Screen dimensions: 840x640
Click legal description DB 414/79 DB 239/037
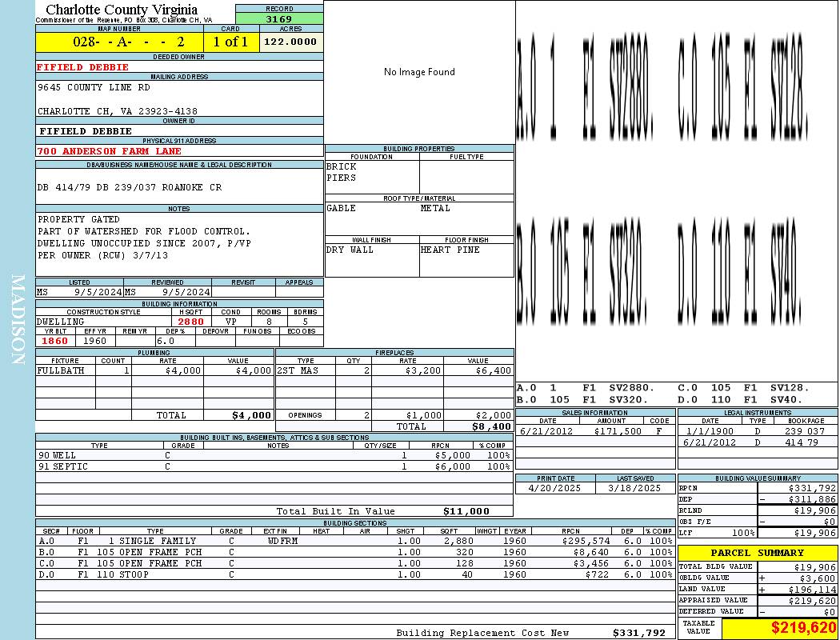97,187
